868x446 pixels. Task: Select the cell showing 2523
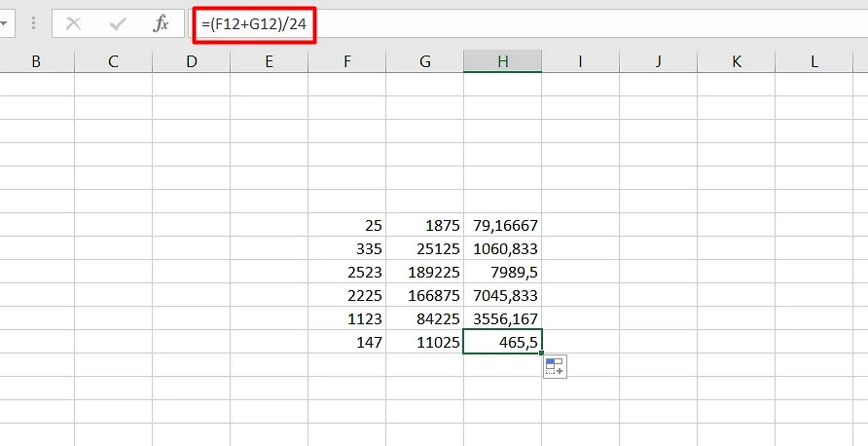(347, 272)
